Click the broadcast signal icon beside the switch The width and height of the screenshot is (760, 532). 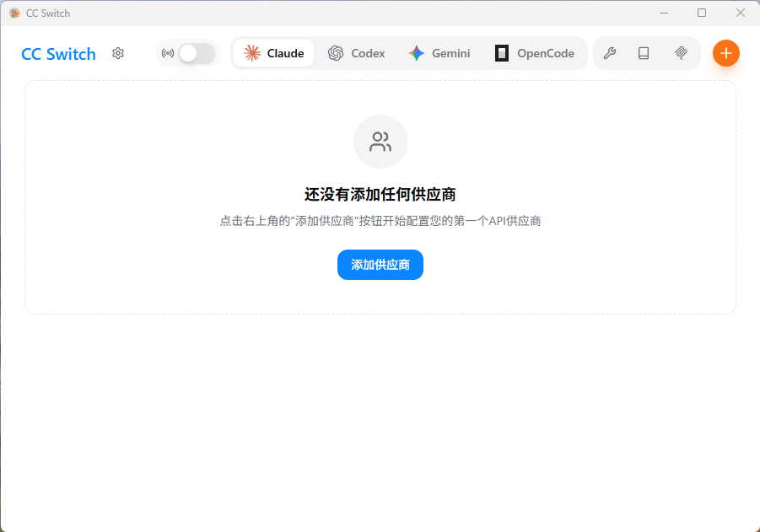[167, 53]
